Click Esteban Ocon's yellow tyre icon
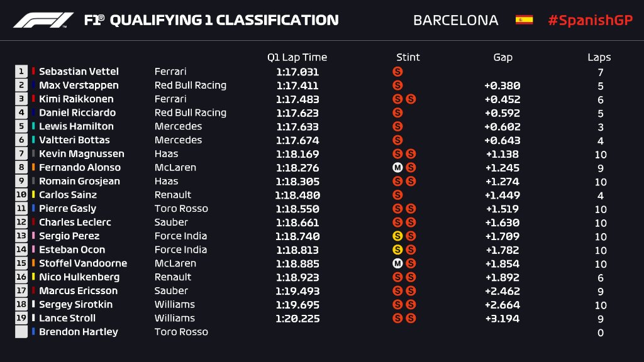The width and height of the screenshot is (644, 362). pyautogui.click(x=397, y=250)
